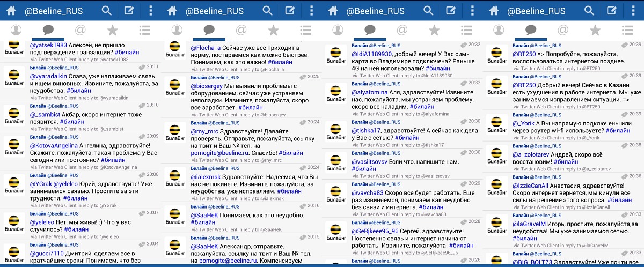The height and width of the screenshot is (267, 644).
Task: Open lists tab in @RT250 panel
Action: tap(627, 30)
